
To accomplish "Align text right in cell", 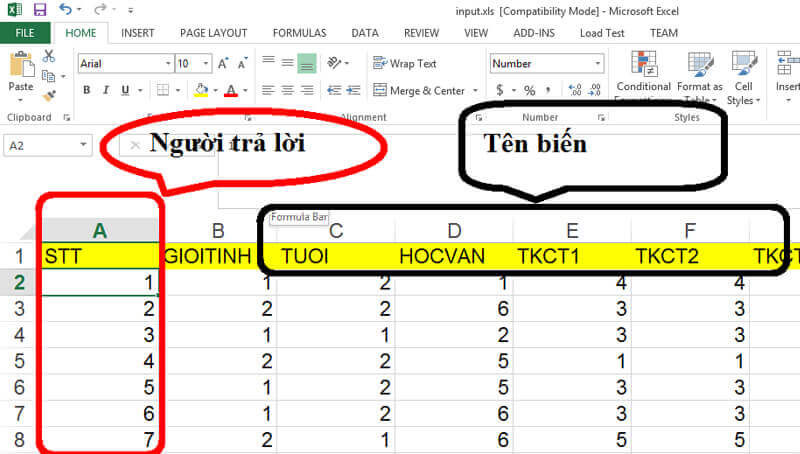I will [307, 90].
